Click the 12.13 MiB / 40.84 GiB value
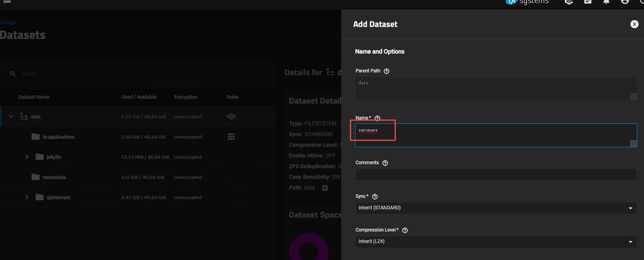 pyautogui.click(x=145, y=157)
